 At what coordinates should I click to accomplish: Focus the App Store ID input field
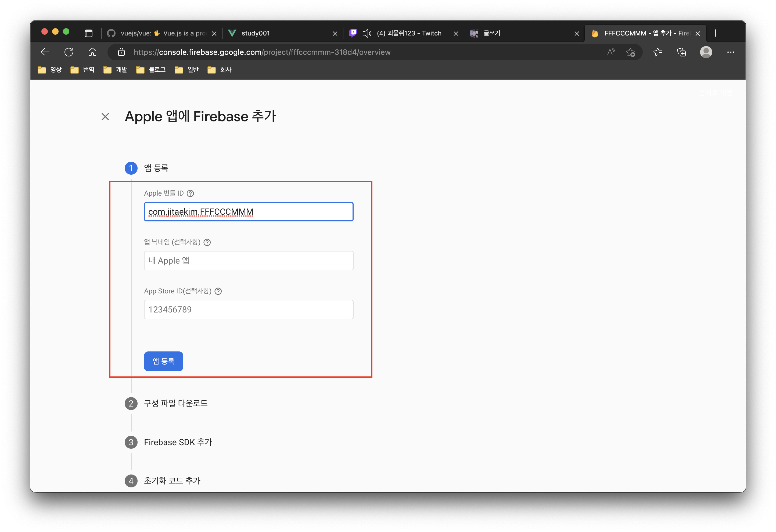(x=249, y=310)
